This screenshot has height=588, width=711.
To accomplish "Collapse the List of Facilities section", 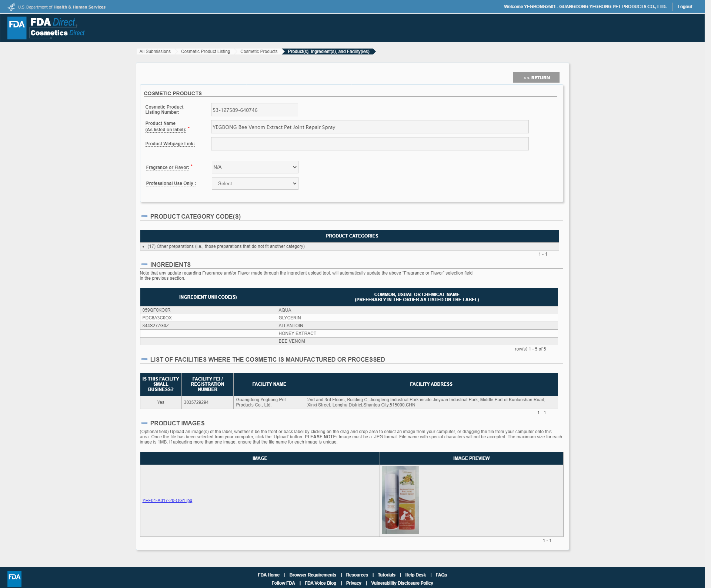I will click(x=144, y=359).
